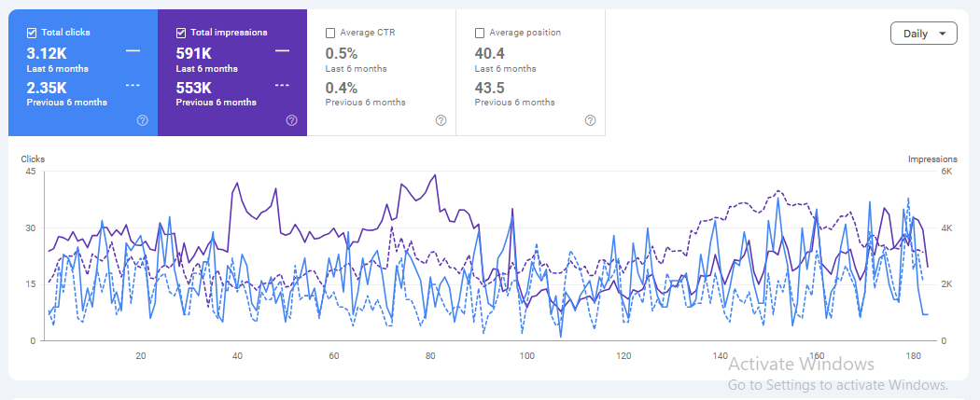Click solid line legend in Total clicks card

pyautogui.click(x=133, y=50)
